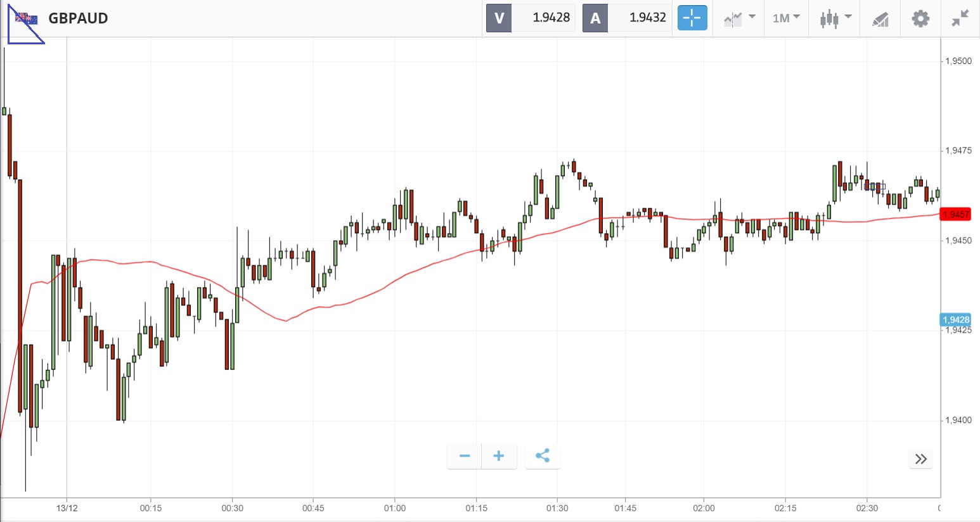980x522 pixels.
Task: Zoom in with the plus button
Action: point(499,456)
